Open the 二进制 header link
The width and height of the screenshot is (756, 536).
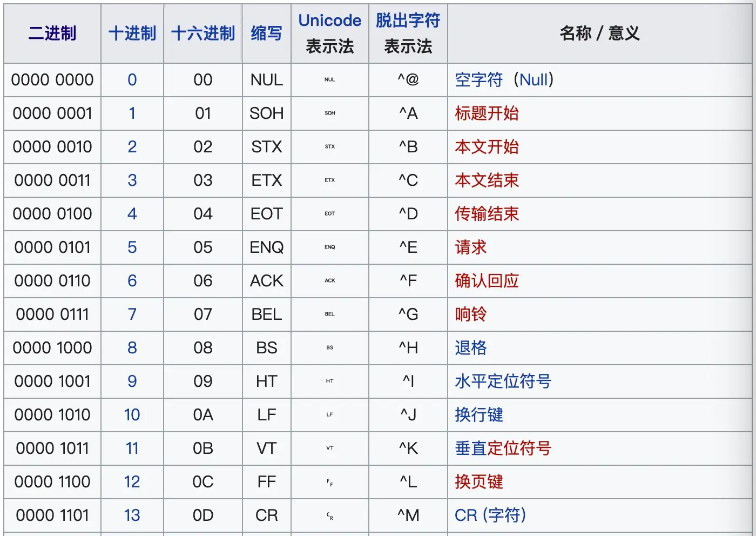tap(52, 33)
